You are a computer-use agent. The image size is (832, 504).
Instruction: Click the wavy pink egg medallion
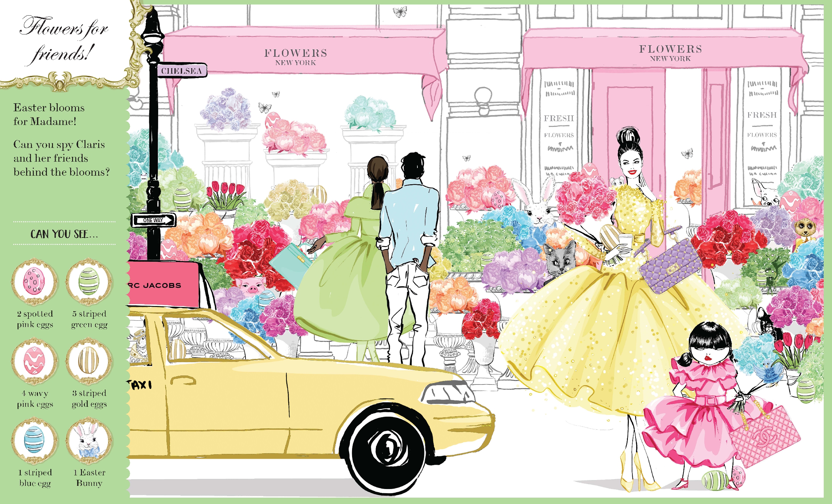coord(34,360)
